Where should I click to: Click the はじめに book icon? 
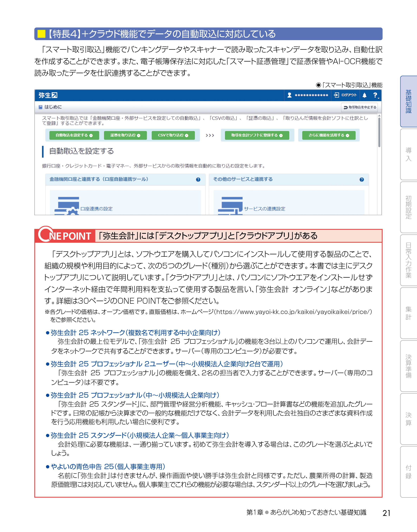point(41,107)
